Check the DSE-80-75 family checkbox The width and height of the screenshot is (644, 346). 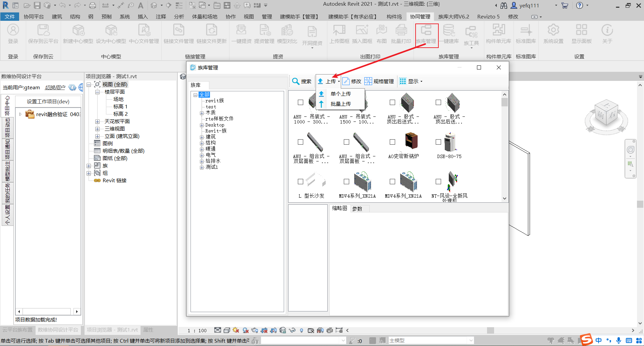438,142
